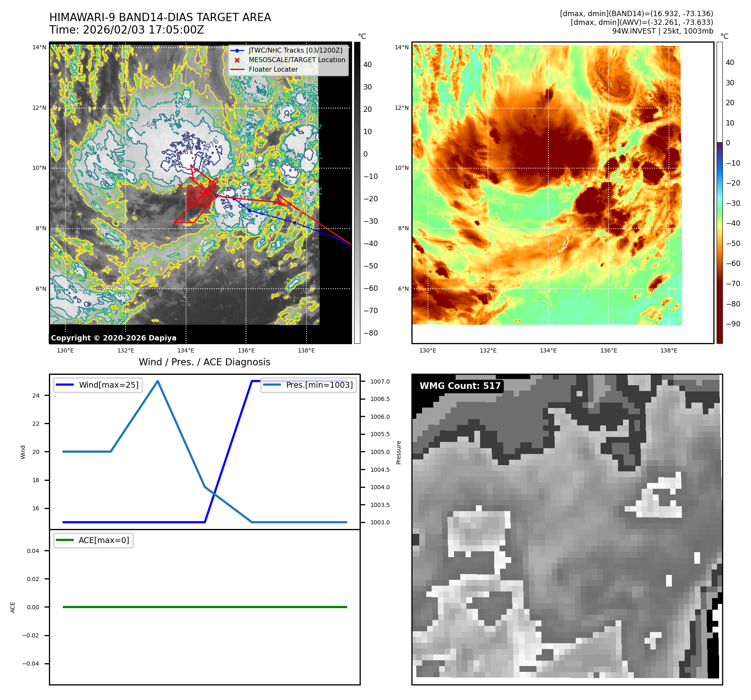The image size is (751, 700).
Task: Select the MESOSCALE/TARGET Location legend label
Action: pyautogui.click(x=297, y=60)
